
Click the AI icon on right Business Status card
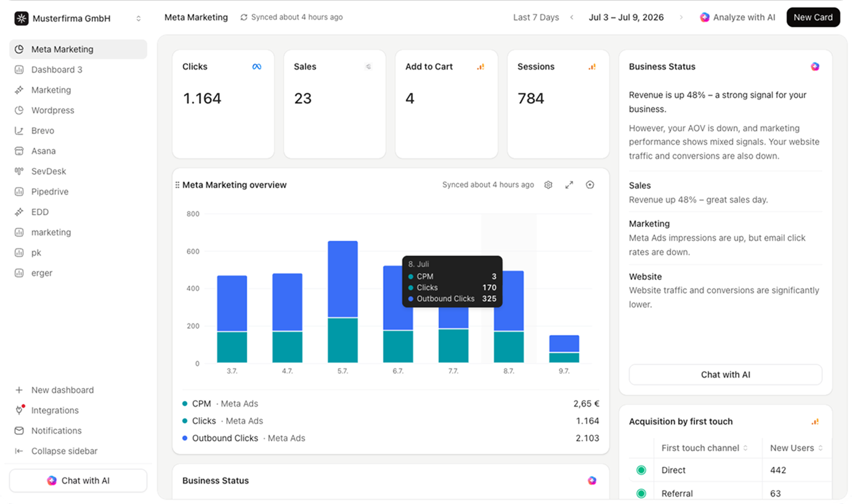815,67
